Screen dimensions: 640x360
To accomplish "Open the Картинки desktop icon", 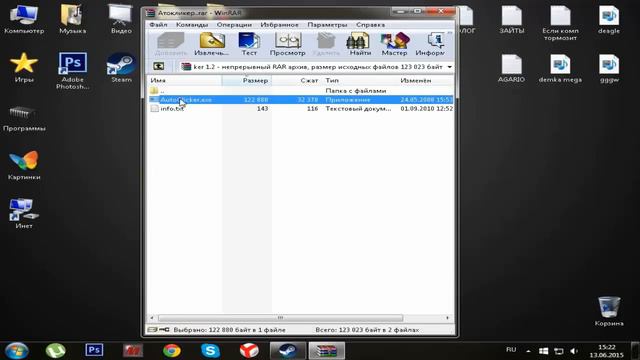I will tap(24, 166).
